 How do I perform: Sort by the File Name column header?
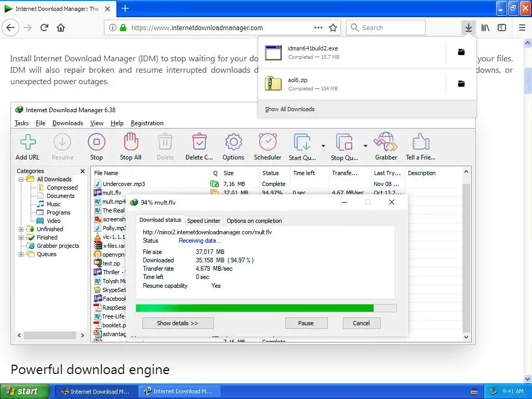coord(150,173)
